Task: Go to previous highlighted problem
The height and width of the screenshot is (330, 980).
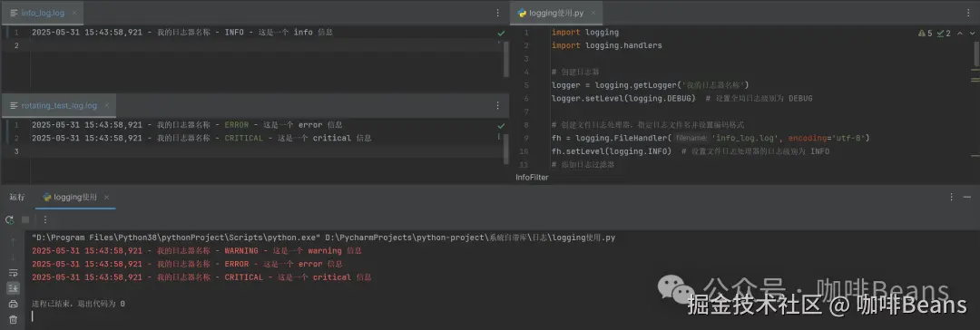Action: click(x=959, y=34)
